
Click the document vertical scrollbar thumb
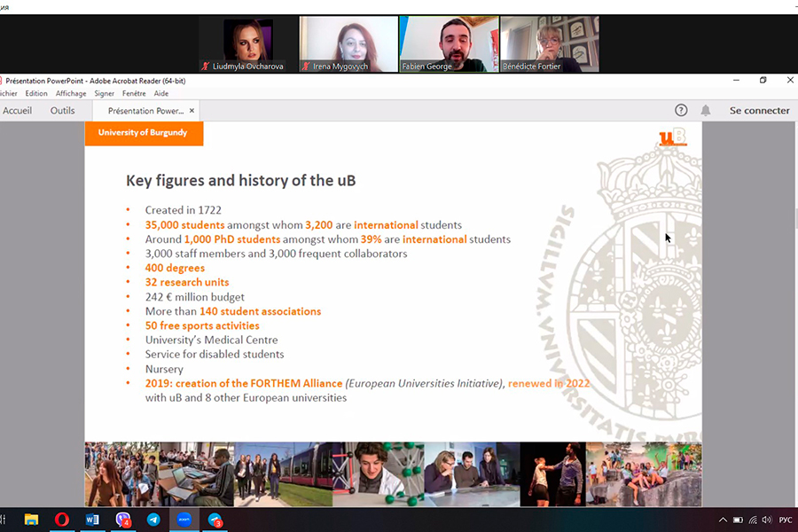point(795,219)
